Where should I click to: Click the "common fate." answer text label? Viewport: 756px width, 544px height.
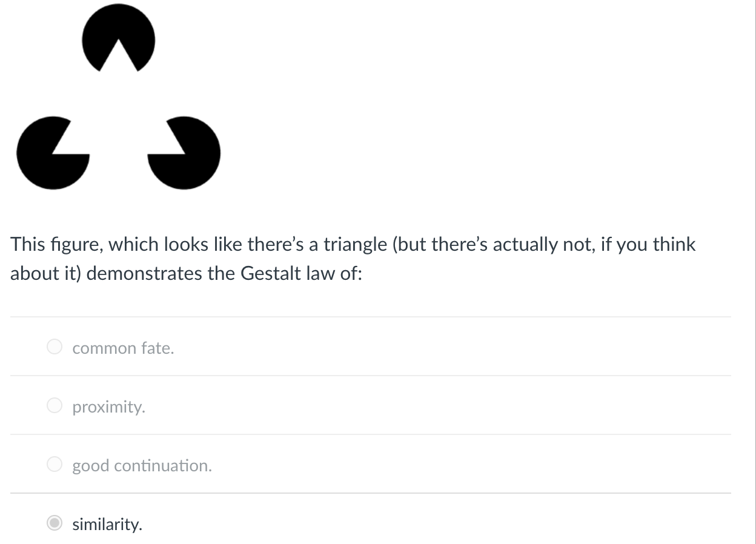123,348
